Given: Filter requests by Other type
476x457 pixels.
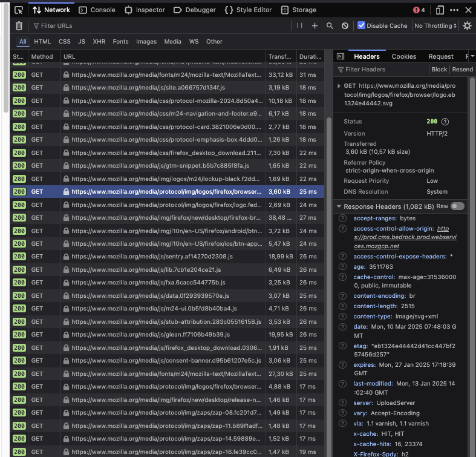Looking at the screenshot, I should point(214,42).
